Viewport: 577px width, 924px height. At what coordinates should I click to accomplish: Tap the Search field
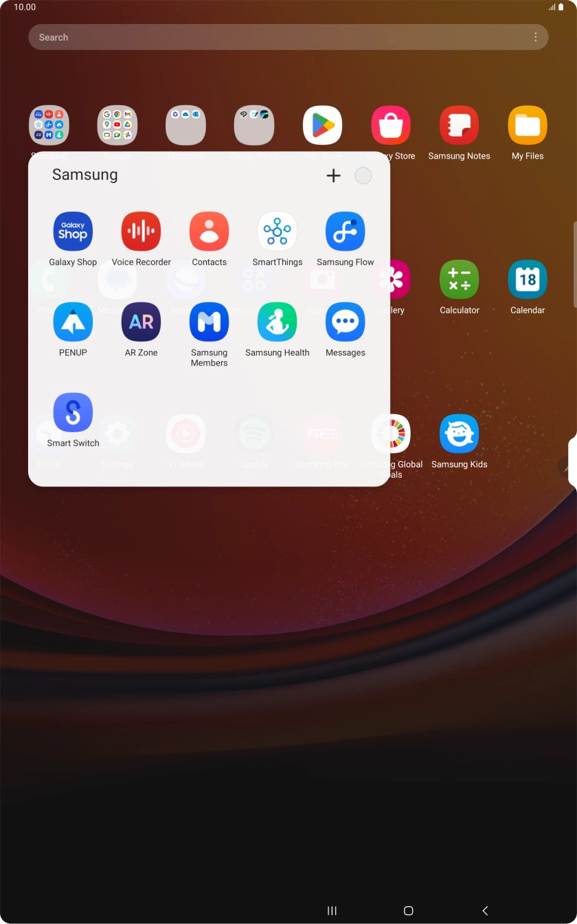pyautogui.click(x=275, y=37)
